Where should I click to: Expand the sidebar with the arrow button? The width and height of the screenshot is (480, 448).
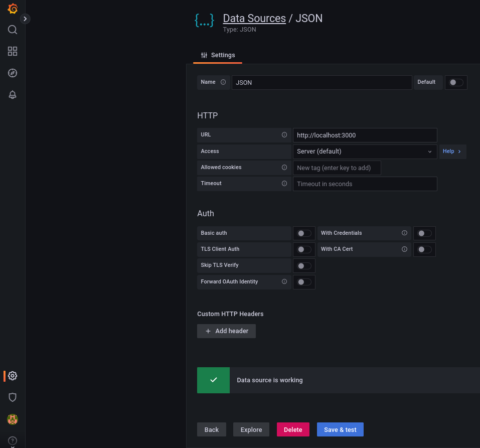26,19
